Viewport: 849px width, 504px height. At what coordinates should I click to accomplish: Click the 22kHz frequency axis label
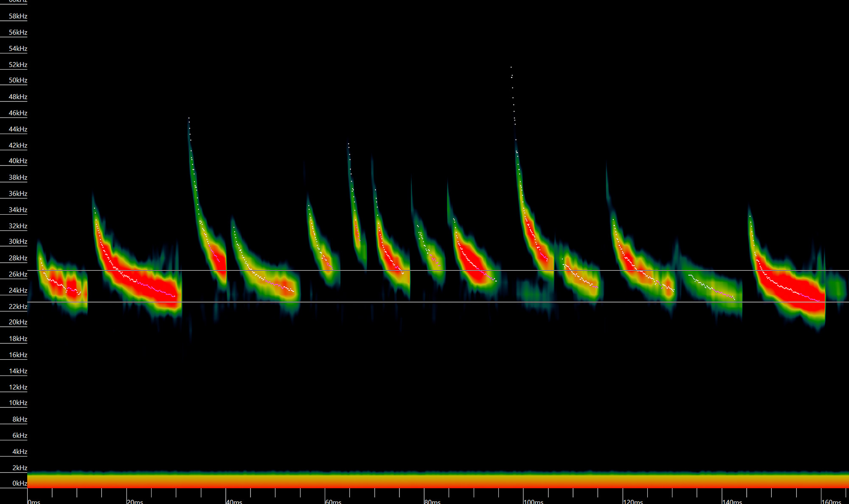(18, 306)
